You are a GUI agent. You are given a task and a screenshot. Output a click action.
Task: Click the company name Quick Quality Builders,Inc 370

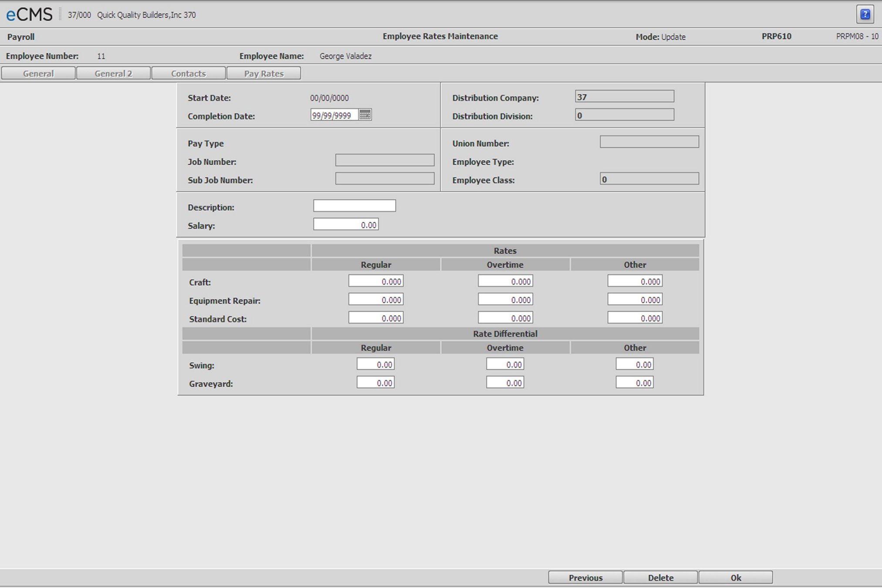pyautogui.click(x=146, y=15)
